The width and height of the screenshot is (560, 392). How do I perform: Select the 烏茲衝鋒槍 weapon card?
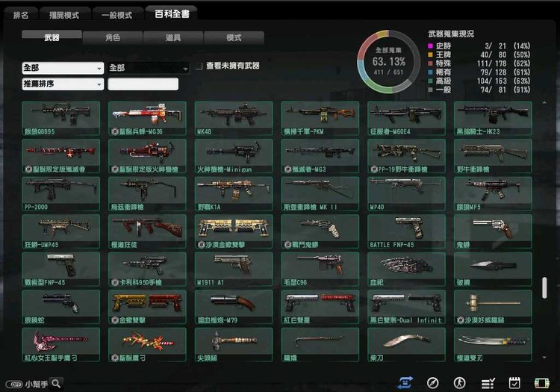pyautogui.click(x=147, y=194)
